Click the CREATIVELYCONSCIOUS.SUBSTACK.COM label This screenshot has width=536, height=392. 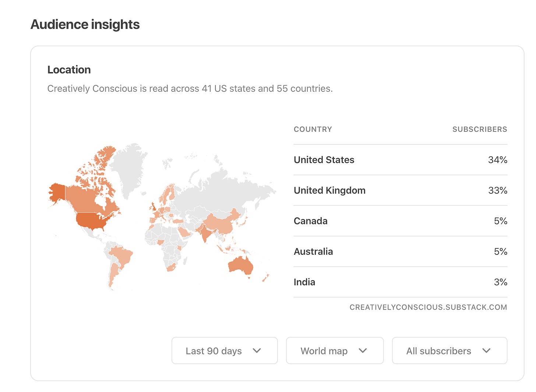click(428, 307)
